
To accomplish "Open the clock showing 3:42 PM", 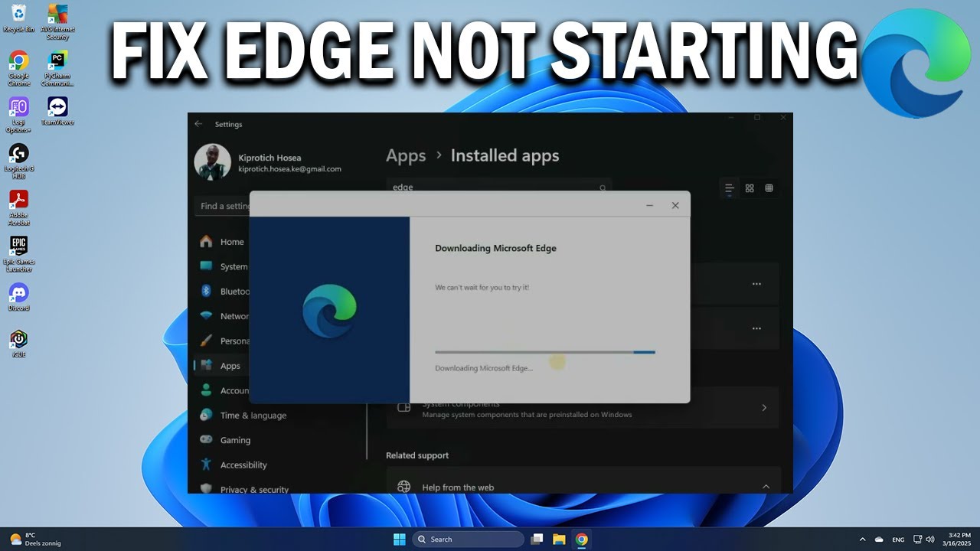I will coord(959,539).
